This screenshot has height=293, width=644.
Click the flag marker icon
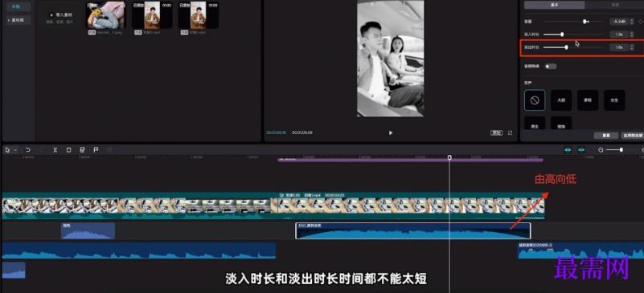click(x=96, y=150)
